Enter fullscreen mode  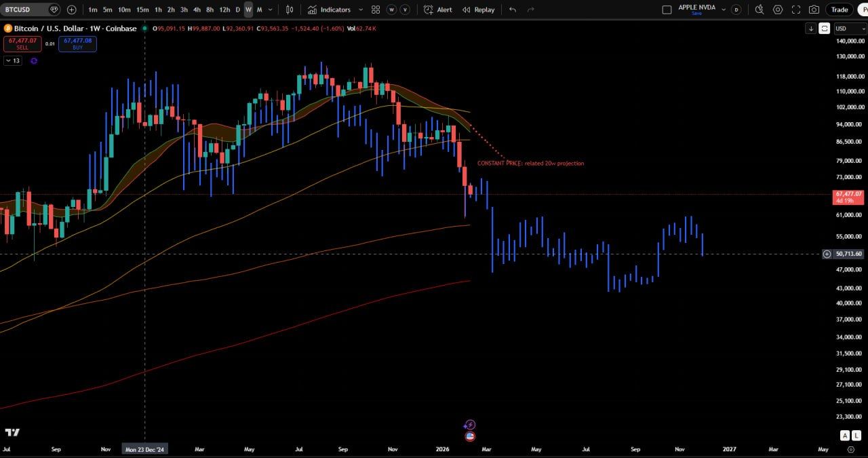tap(795, 9)
